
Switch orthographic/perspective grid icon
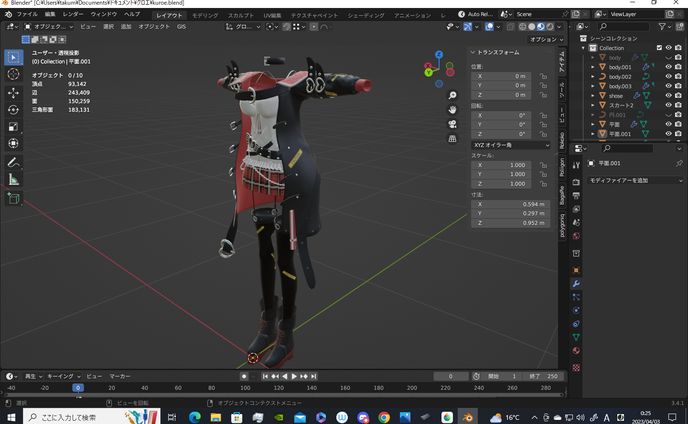point(452,139)
